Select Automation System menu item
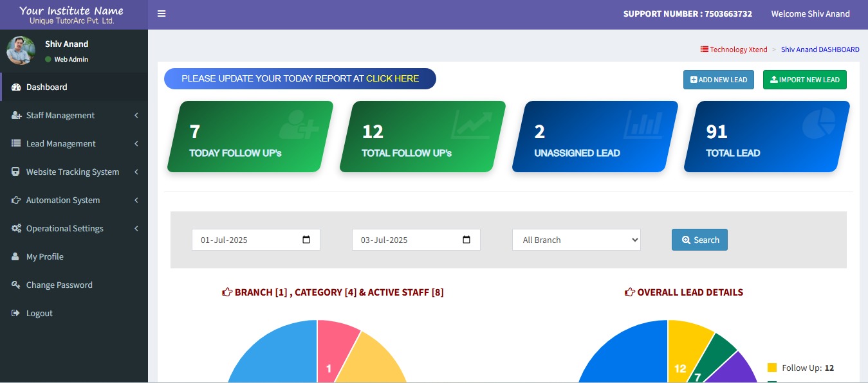 coord(74,200)
